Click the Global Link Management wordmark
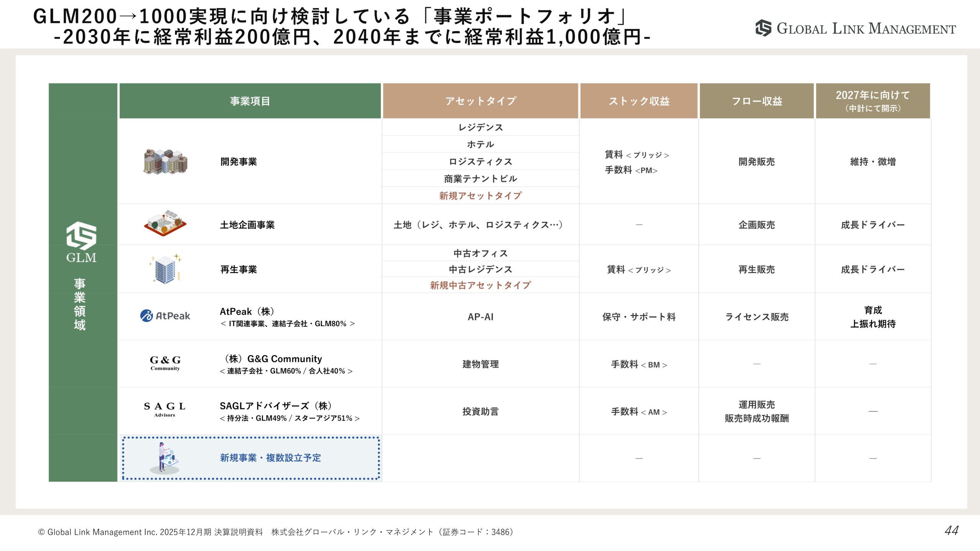The image size is (980, 551). [x=866, y=29]
